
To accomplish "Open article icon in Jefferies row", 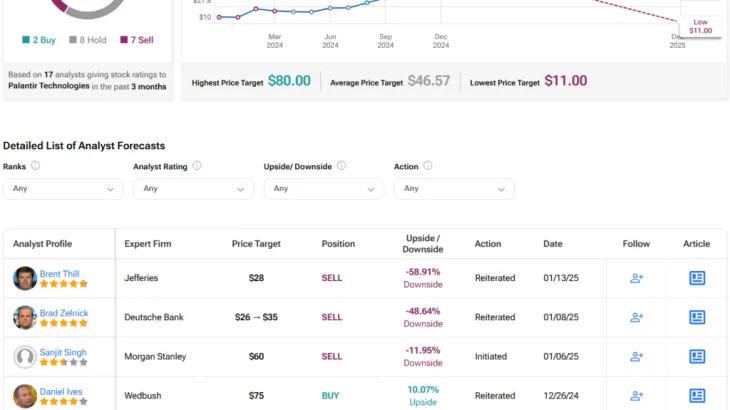I will click(697, 278).
